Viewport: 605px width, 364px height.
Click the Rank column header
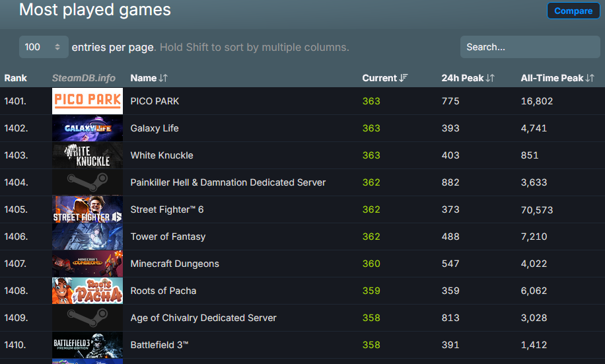pos(15,78)
